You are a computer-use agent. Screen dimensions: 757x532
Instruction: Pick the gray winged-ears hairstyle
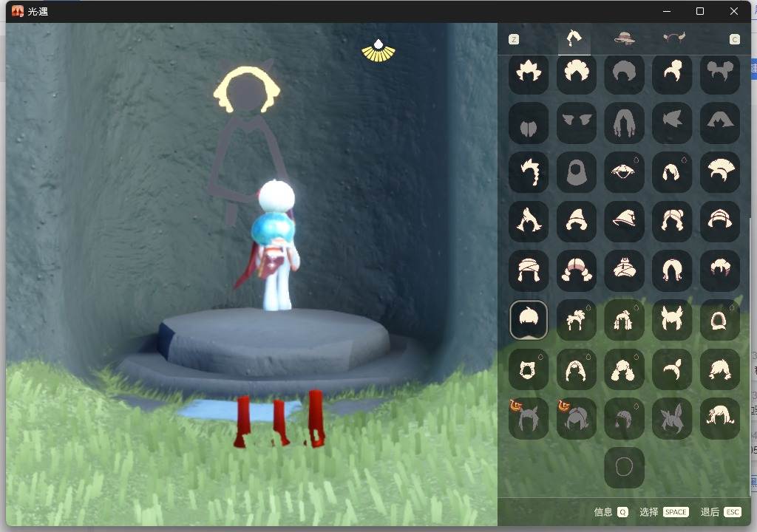tap(577, 123)
